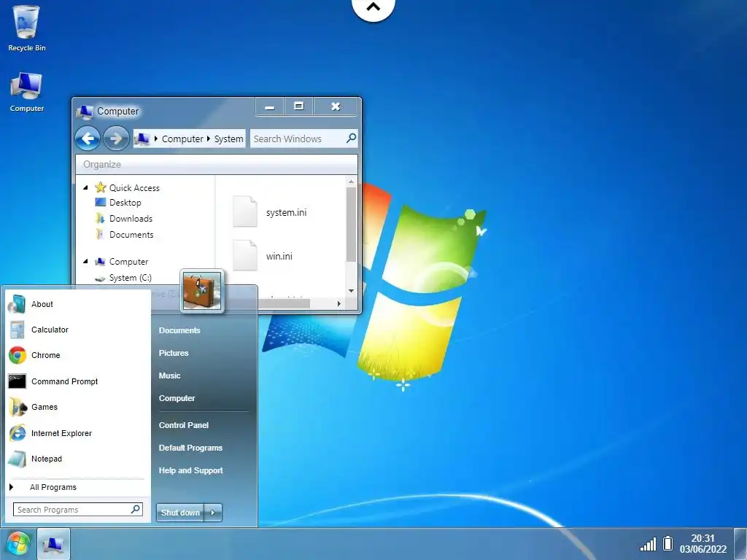Click the magnifier in Search Windows
The width and height of the screenshot is (747, 560).
(351, 139)
